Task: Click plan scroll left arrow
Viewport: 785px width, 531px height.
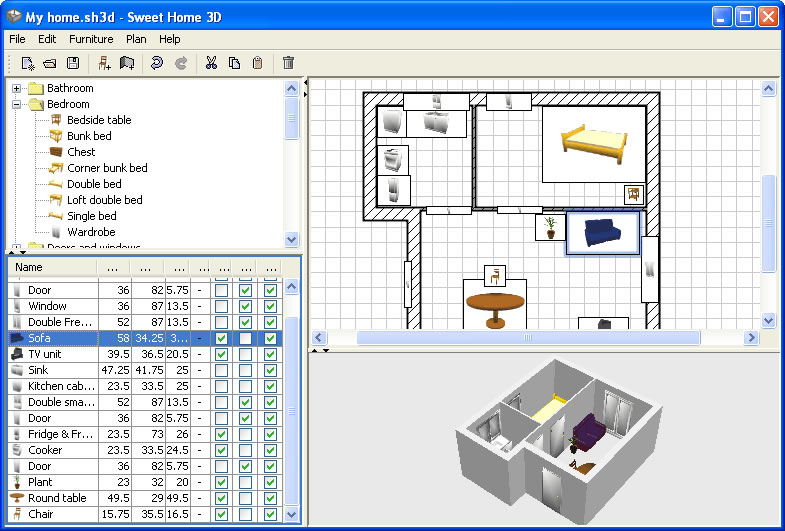Action: coord(319,337)
